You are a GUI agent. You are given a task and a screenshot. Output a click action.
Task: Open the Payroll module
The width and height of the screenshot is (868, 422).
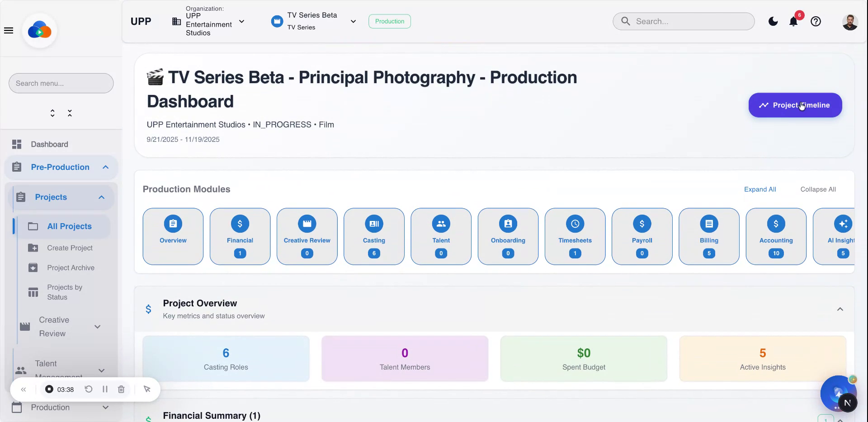click(642, 236)
